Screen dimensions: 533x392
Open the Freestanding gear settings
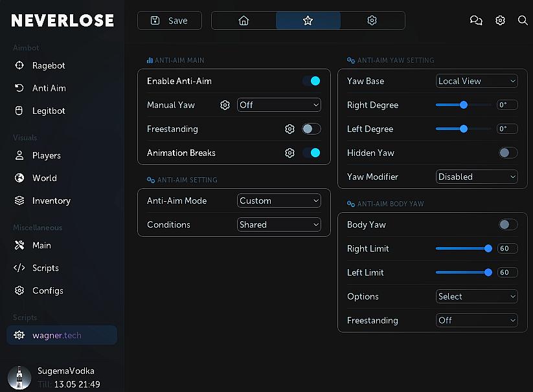(x=289, y=129)
